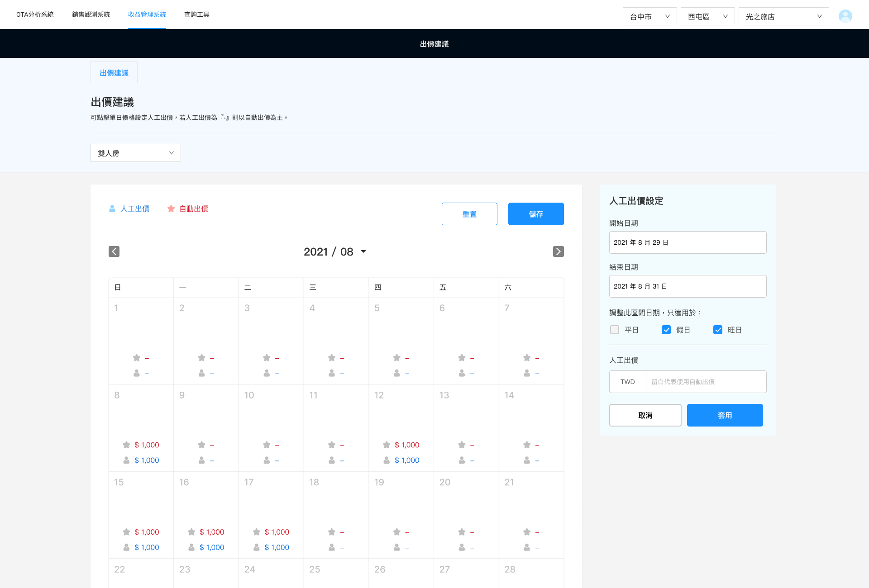Click person icon on day 17
The image size is (869, 588).
click(257, 547)
